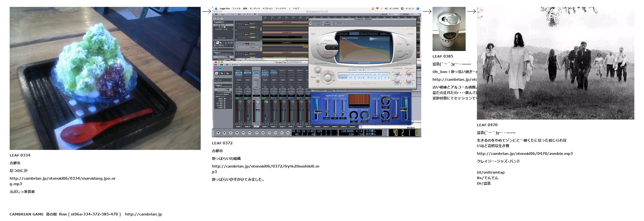The height and width of the screenshot is (221, 644).
Task: Toggle Insert表示 checkbox in Environment
Action: pos(224,103)
